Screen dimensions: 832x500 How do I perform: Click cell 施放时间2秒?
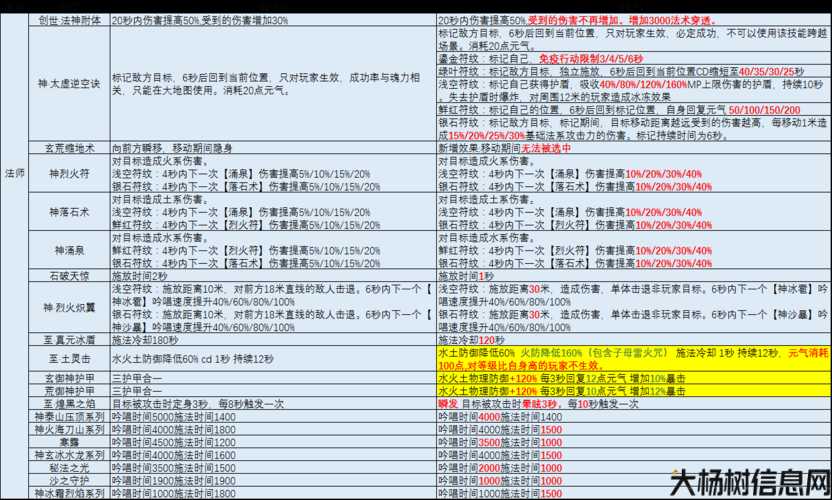pyautogui.click(x=273, y=276)
